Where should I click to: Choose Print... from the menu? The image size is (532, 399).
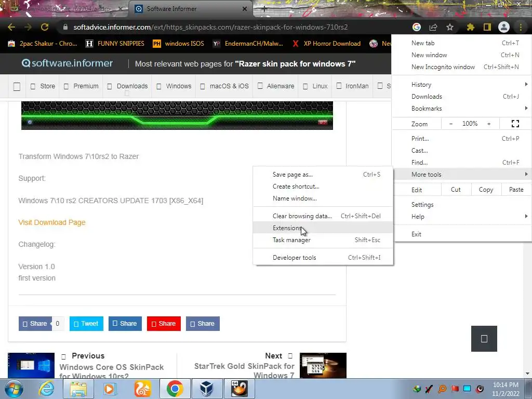[461, 138]
